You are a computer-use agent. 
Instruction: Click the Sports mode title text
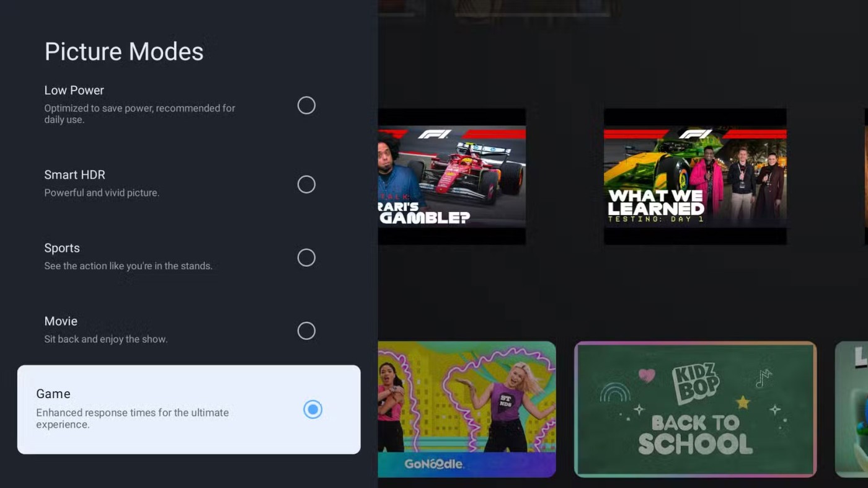[62, 248]
